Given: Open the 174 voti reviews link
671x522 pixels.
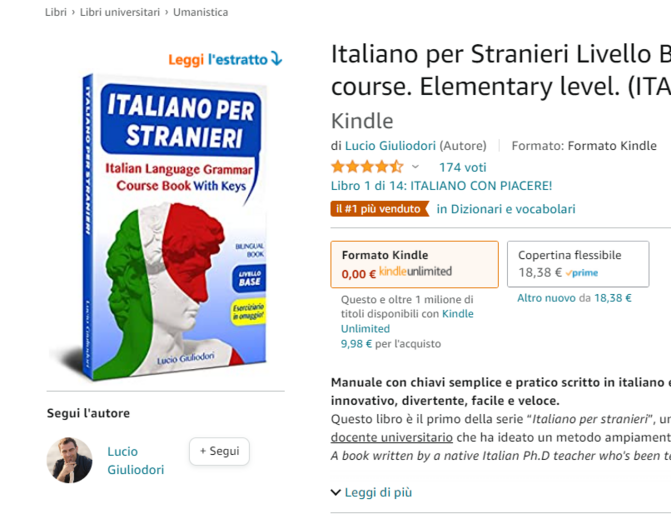Looking at the screenshot, I should [x=463, y=167].
